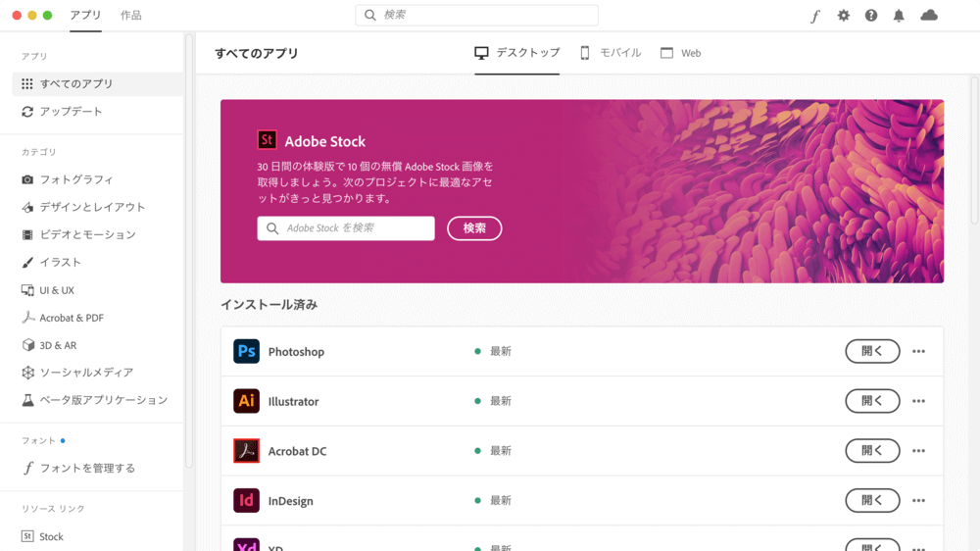Open the fonts icon in top bar
The height and width of the screenshot is (551, 980).
(815, 16)
